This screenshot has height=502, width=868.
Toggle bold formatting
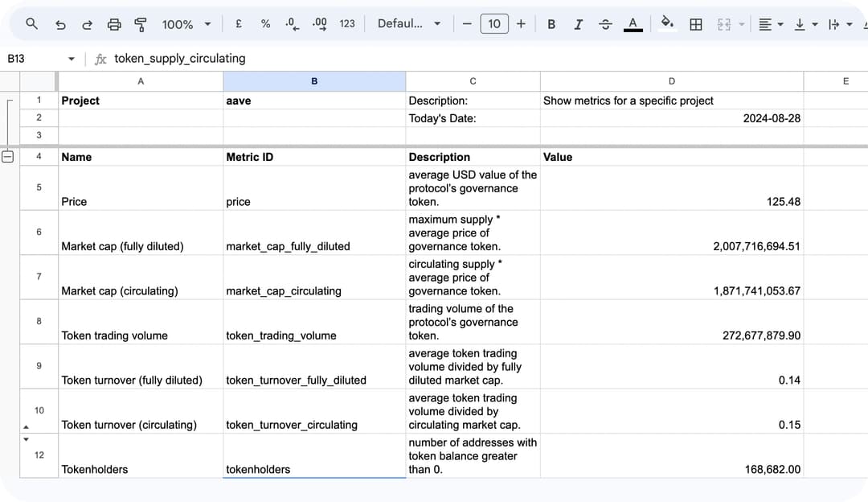click(551, 24)
